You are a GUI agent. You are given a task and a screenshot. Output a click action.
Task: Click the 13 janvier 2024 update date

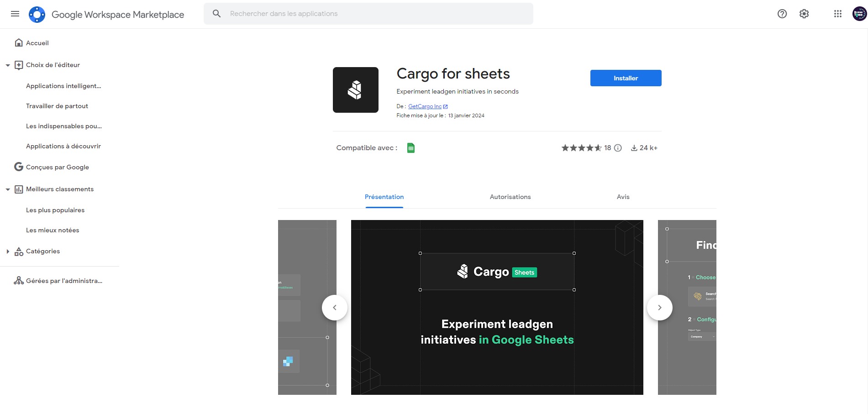click(466, 115)
